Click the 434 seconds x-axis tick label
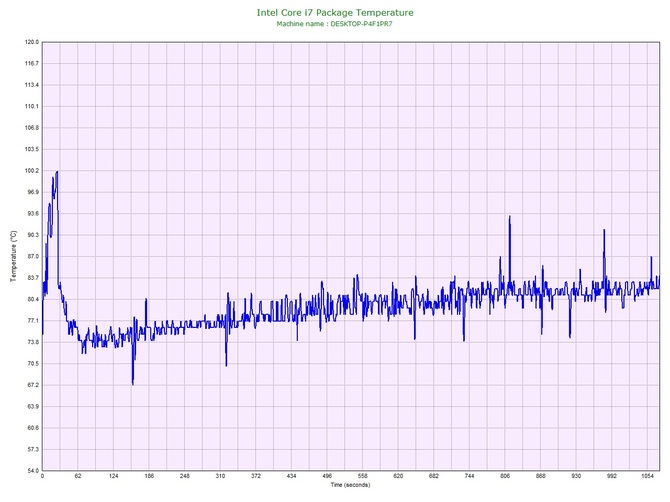The height and width of the screenshot is (502, 670). tap(291, 476)
